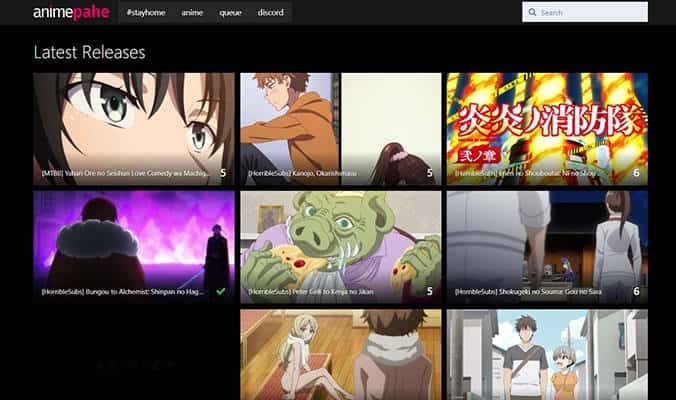Screen dimensions: 676x400
Task: Open Bungou to Alchemist release thumbnail
Action: point(134,247)
